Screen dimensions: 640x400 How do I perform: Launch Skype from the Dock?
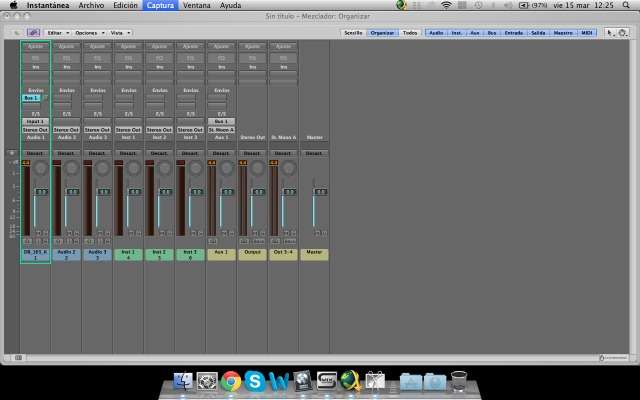254,380
